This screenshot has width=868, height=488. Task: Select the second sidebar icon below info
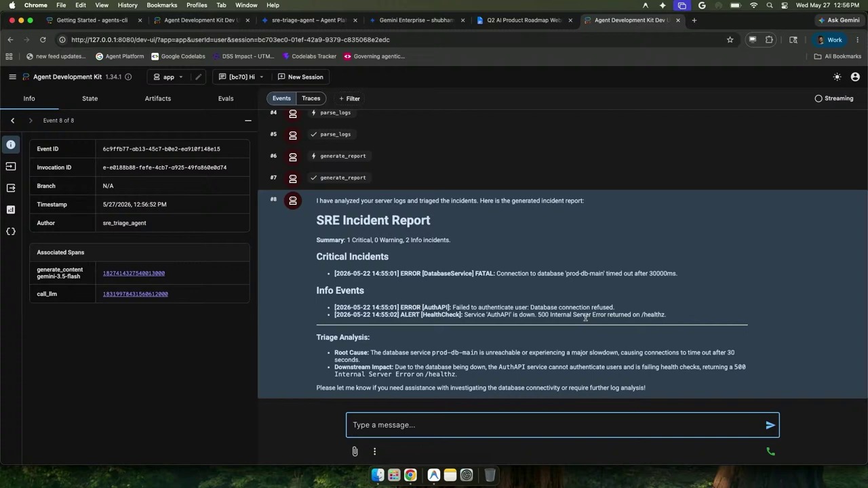click(11, 166)
